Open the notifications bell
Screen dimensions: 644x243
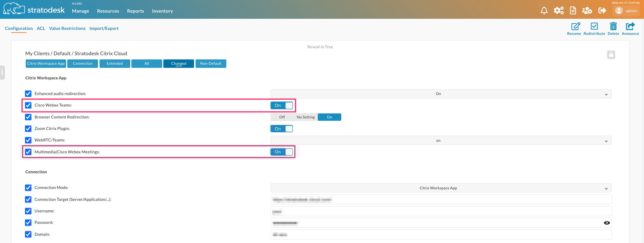tap(544, 11)
